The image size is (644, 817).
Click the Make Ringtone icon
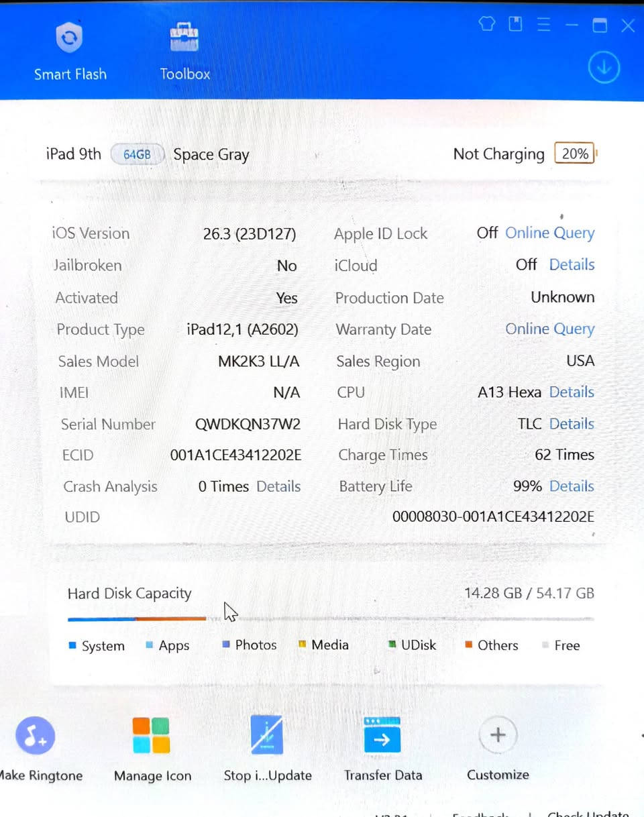(36, 734)
